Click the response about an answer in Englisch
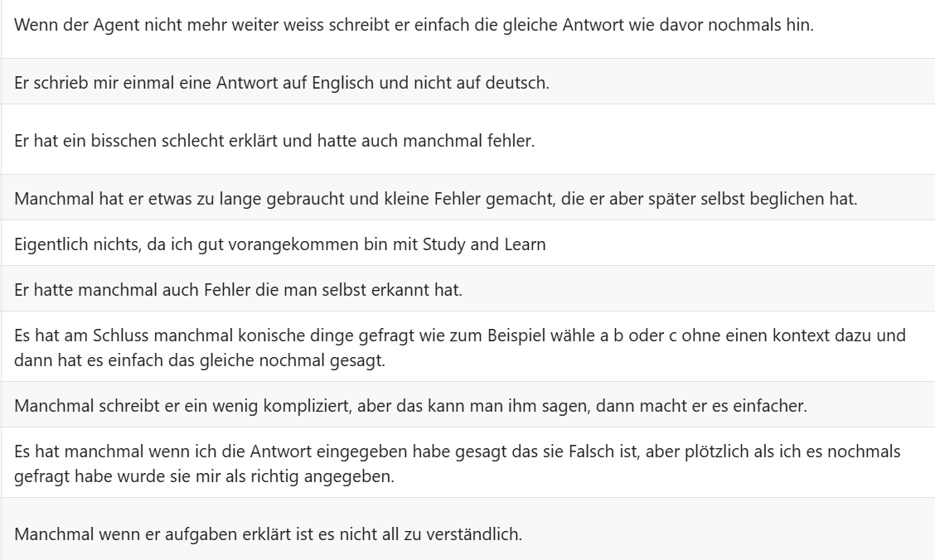Screen dimensions: 935x560 click(281, 81)
